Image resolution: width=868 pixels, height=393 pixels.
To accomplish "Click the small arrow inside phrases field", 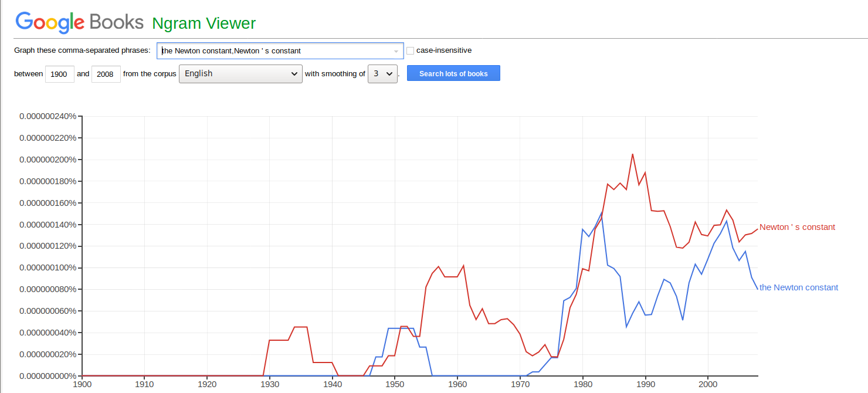I will coord(396,51).
